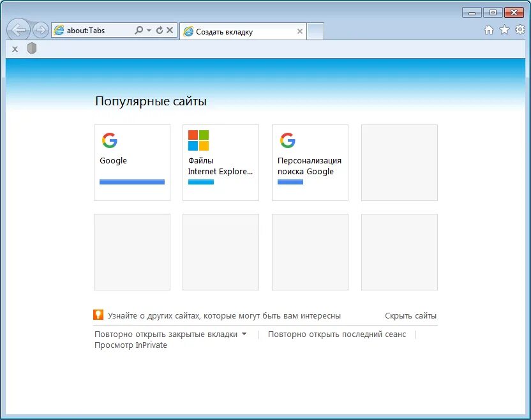Open the address bar autocomplete dropdown arrow
This screenshot has height=420, width=531.
[x=149, y=30]
